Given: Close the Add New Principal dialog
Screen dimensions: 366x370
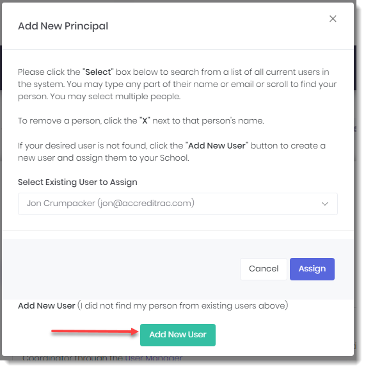Looking at the screenshot, I should point(332,19).
